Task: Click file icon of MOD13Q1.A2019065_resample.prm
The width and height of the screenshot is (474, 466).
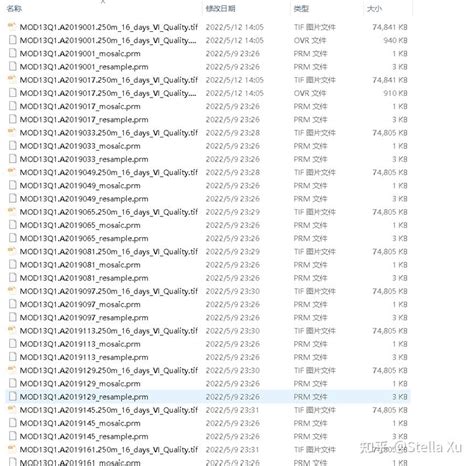Action: pos(12,238)
